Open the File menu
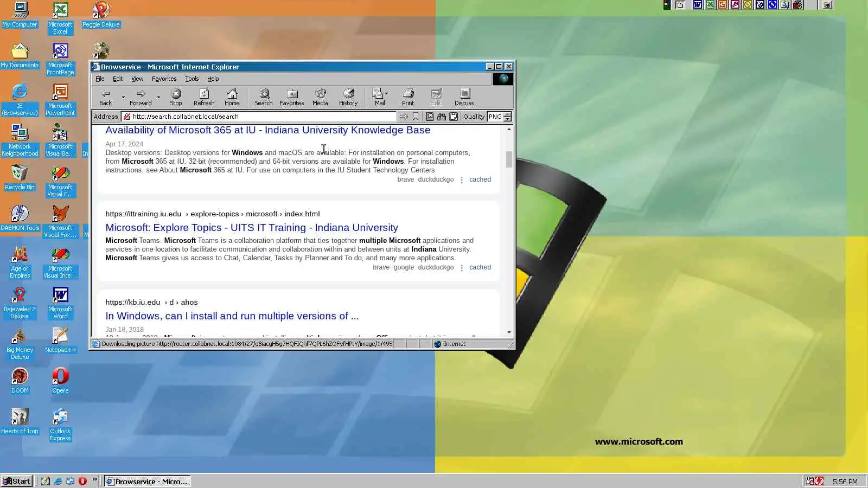868x488 pixels. tap(100, 79)
